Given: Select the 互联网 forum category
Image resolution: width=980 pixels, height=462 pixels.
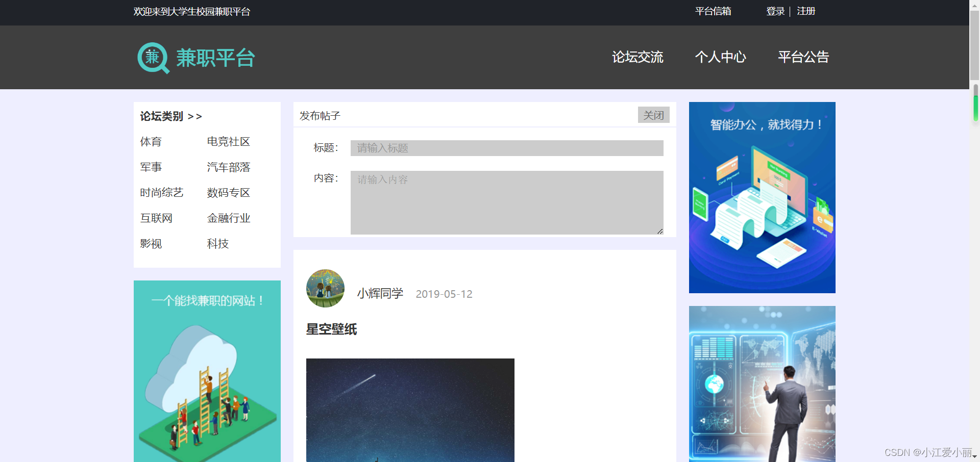Looking at the screenshot, I should click(x=156, y=218).
